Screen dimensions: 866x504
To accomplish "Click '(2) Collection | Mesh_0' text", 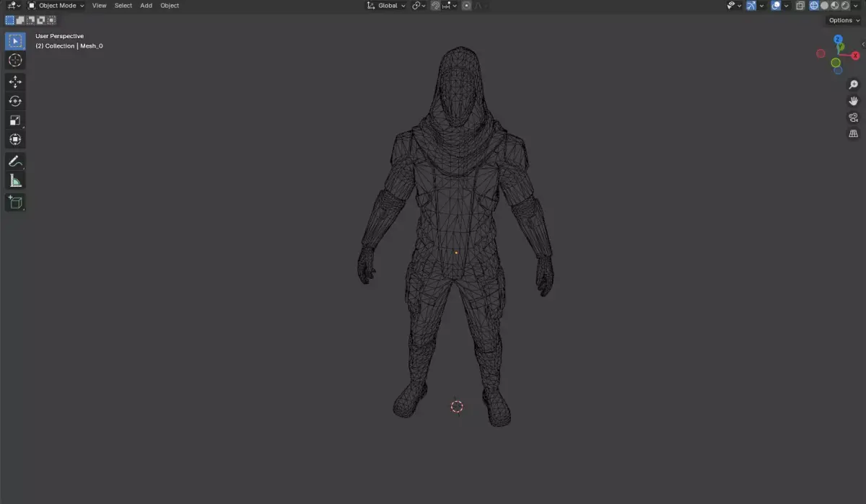I will [69, 46].
